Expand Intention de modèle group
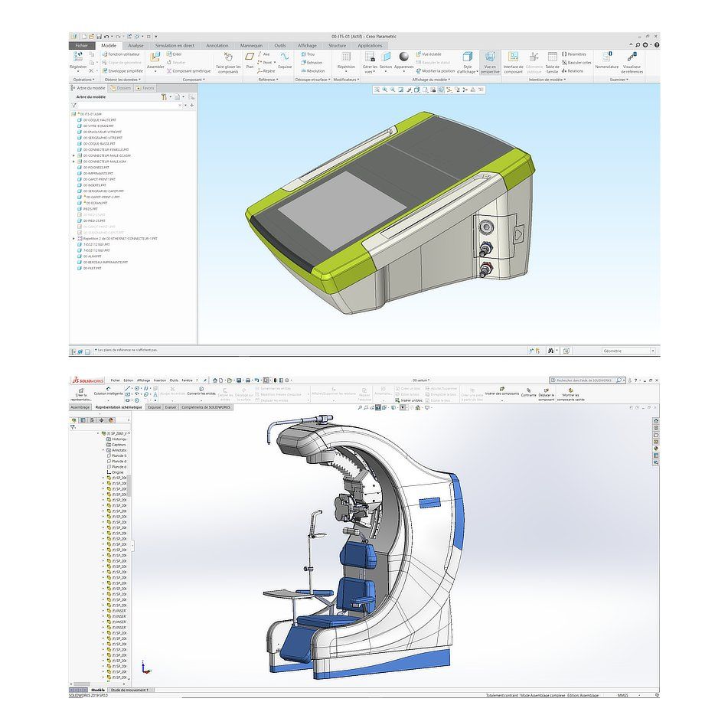728x728 pixels. coord(547,80)
